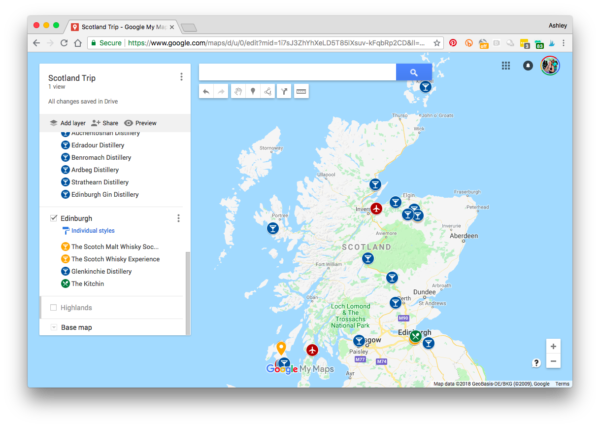Open the notifications bell icon

pos(528,66)
